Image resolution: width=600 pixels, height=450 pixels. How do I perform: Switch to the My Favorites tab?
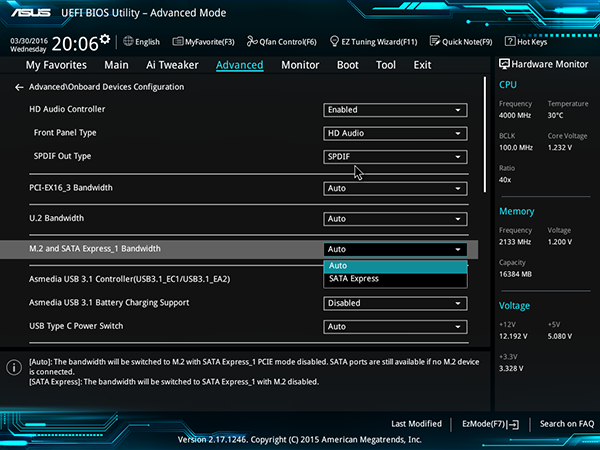(56, 65)
